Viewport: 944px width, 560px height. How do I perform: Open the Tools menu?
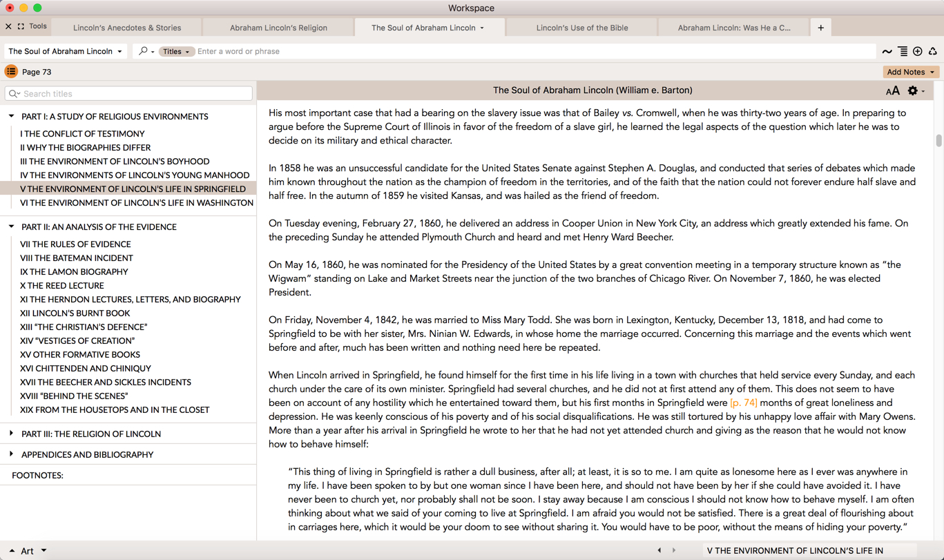click(x=38, y=26)
